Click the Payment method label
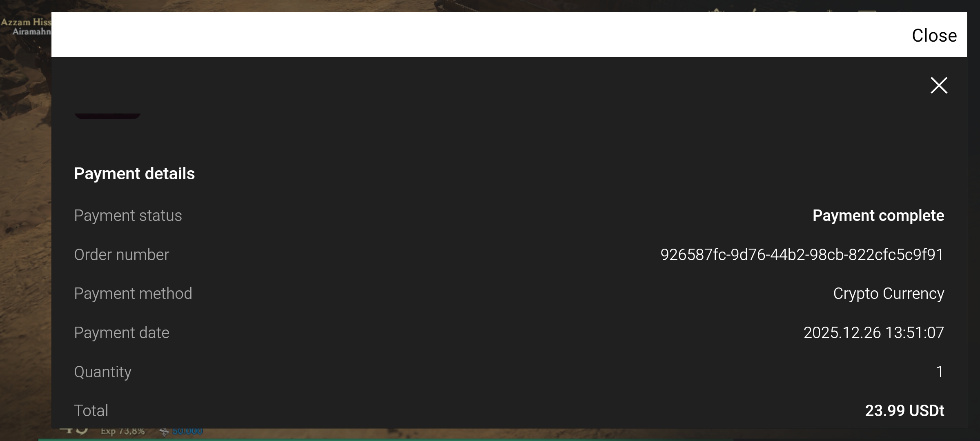Image resolution: width=980 pixels, height=441 pixels. pos(133,294)
